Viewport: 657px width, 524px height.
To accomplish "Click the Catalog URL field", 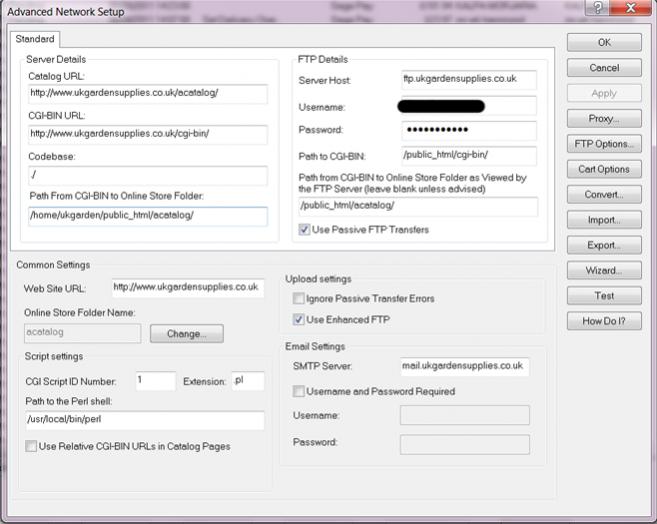I will (x=147, y=94).
